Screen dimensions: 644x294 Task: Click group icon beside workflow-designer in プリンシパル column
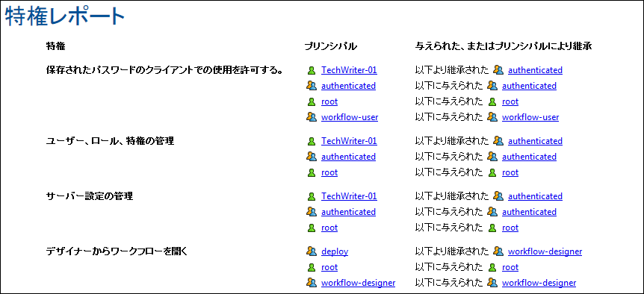[x=312, y=283]
